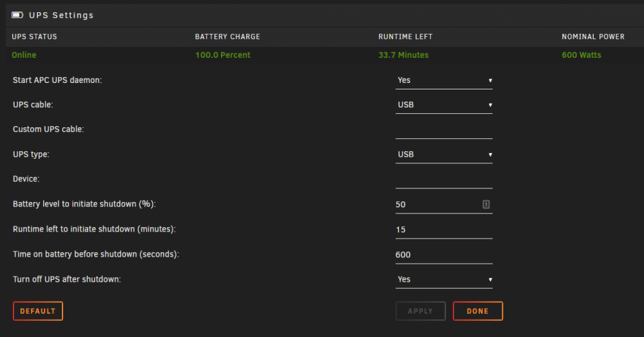Click the DONE button
Screen dimensions: 644x337
(478, 311)
